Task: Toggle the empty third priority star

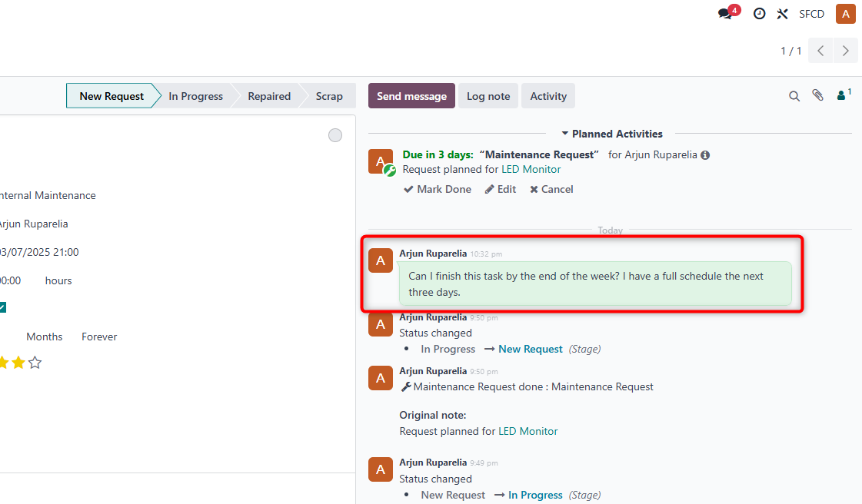Action: pyautogui.click(x=35, y=362)
